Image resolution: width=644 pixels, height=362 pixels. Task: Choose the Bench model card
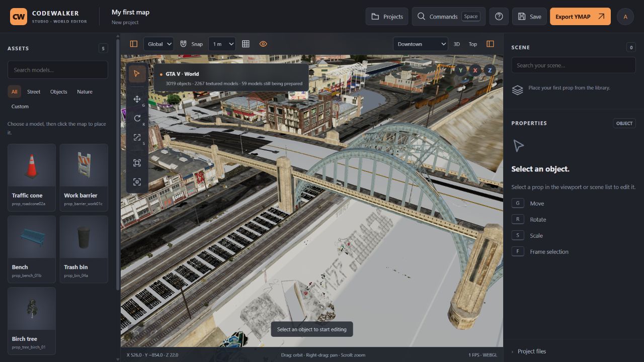(x=32, y=249)
